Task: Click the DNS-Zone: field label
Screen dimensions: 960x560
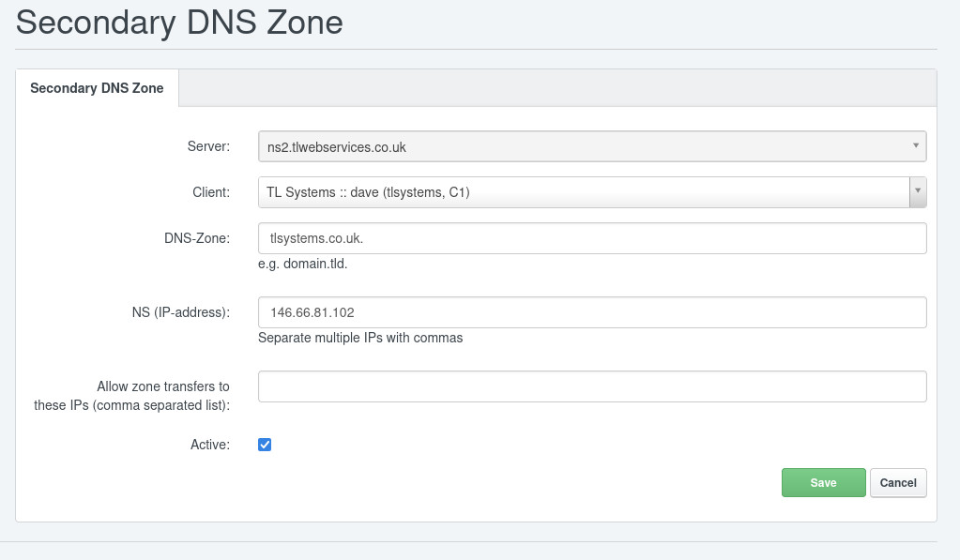Action: [197, 238]
